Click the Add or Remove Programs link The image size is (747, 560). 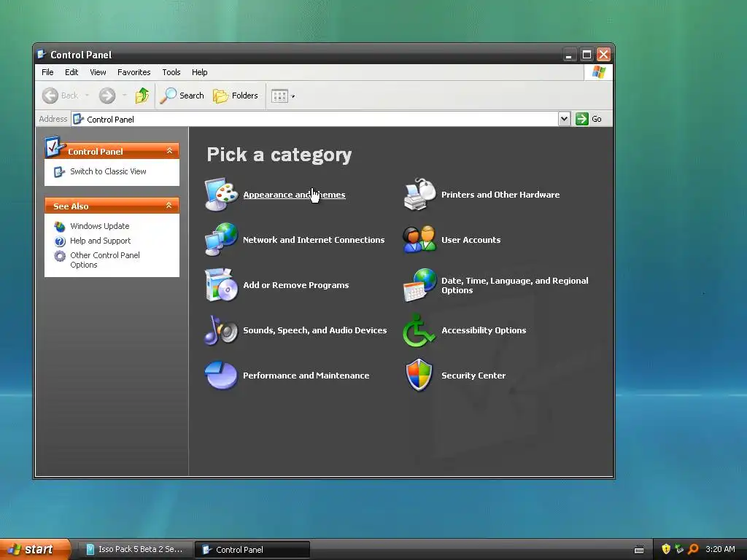click(x=296, y=285)
